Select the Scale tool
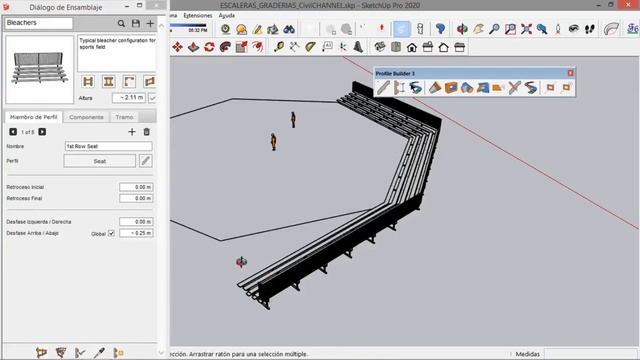 point(241,47)
